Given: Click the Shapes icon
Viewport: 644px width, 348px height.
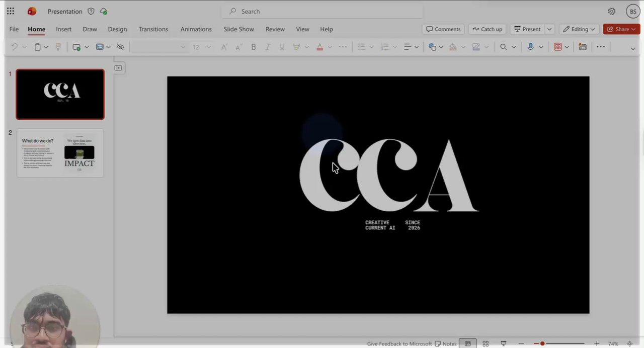Looking at the screenshot, I should point(432,47).
